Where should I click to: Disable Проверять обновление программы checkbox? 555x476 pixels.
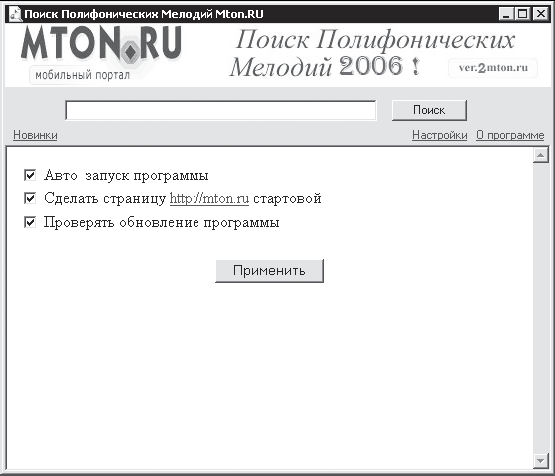30,222
